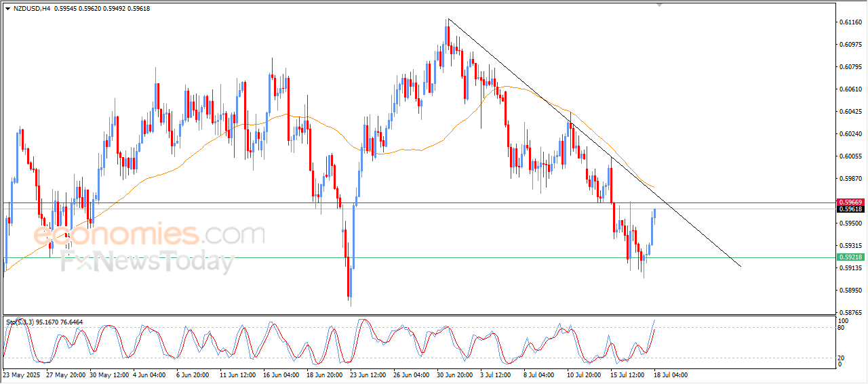This screenshot has width=868, height=384.
Task: Click the 11 Jun 12:00 date label
Action: (x=239, y=375)
